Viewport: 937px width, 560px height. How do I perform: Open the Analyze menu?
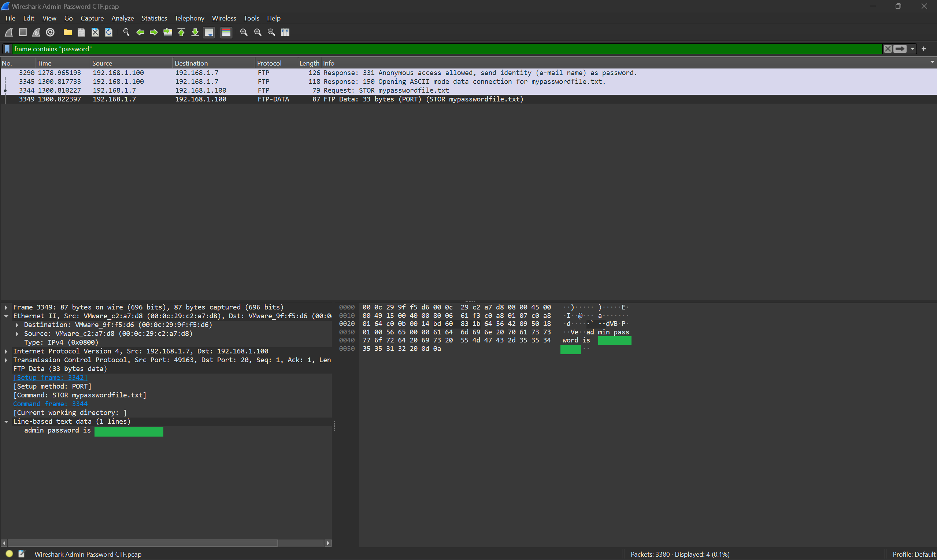(123, 18)
